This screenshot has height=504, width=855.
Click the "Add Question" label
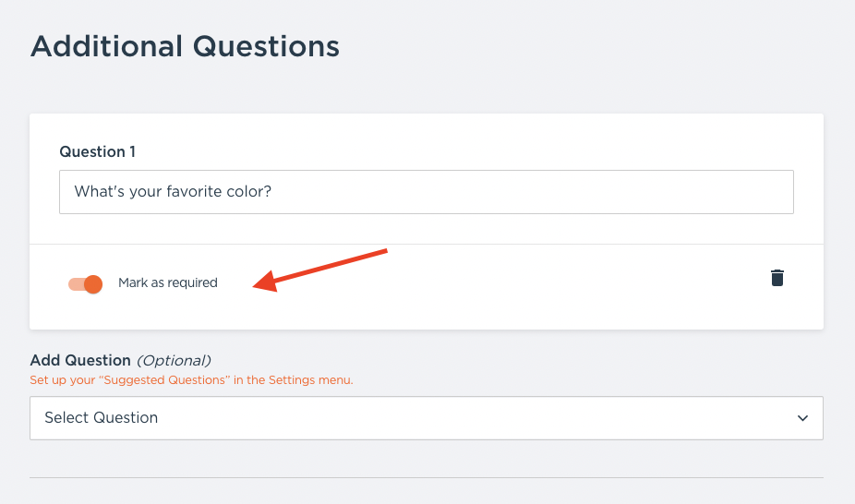coord(80,360)
